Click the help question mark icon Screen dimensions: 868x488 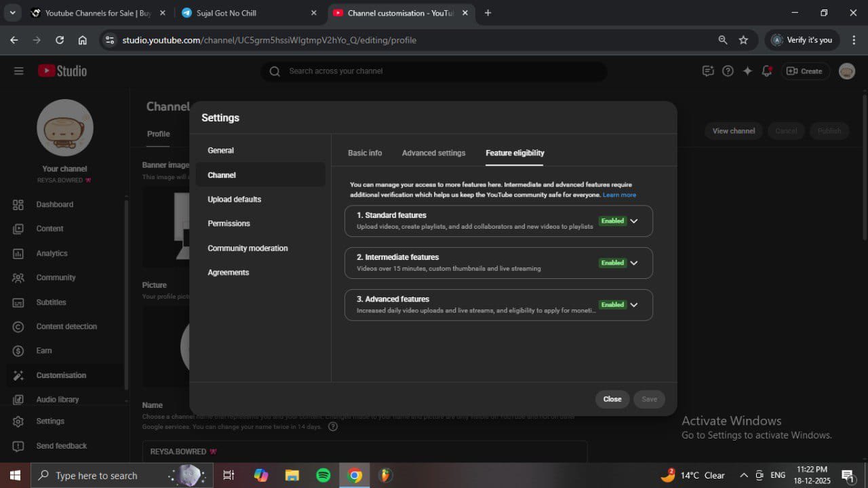(x=728, y=71)
